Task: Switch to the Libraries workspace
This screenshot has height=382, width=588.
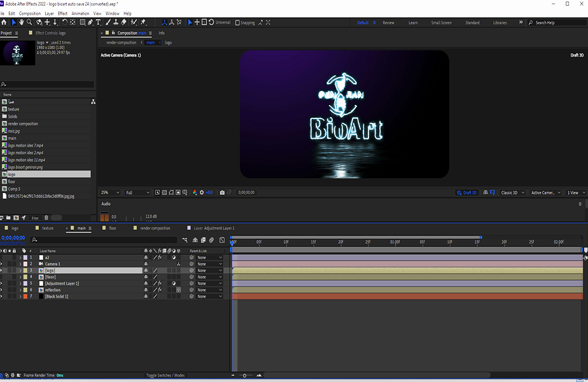Action: pos(500,22)
